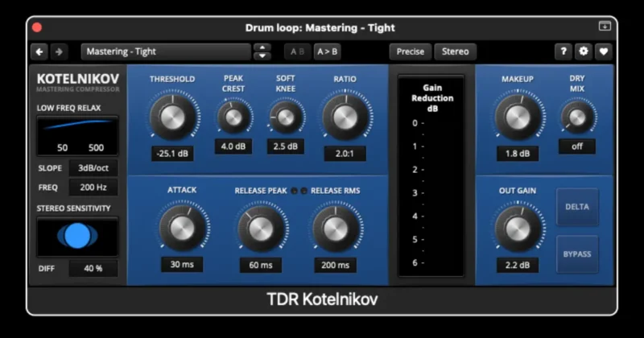Change the Precise quality mode
This screenshot has height=338, width=644.
pos(411,52)
